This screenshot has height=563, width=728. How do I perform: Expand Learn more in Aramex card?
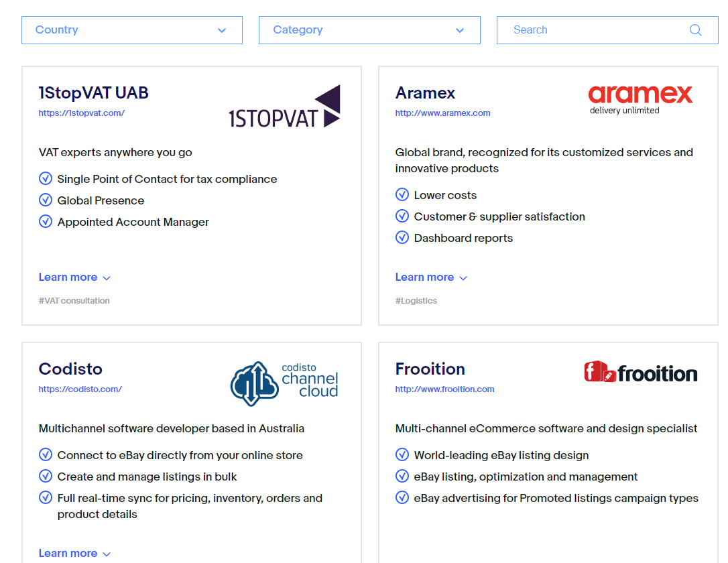[431, 277]
